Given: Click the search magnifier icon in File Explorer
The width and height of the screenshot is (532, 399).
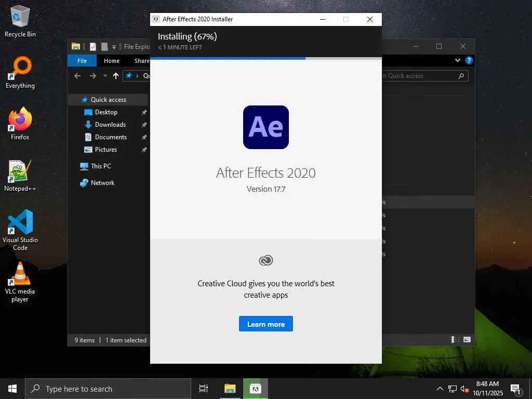Looking at the screenshot, I should point(461,76).
